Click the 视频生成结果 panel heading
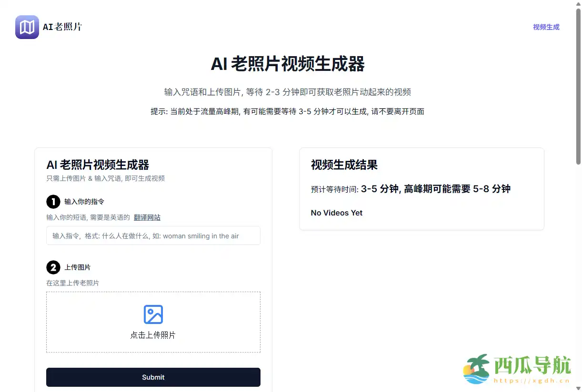The image size is (582, 392). point(344,165)
